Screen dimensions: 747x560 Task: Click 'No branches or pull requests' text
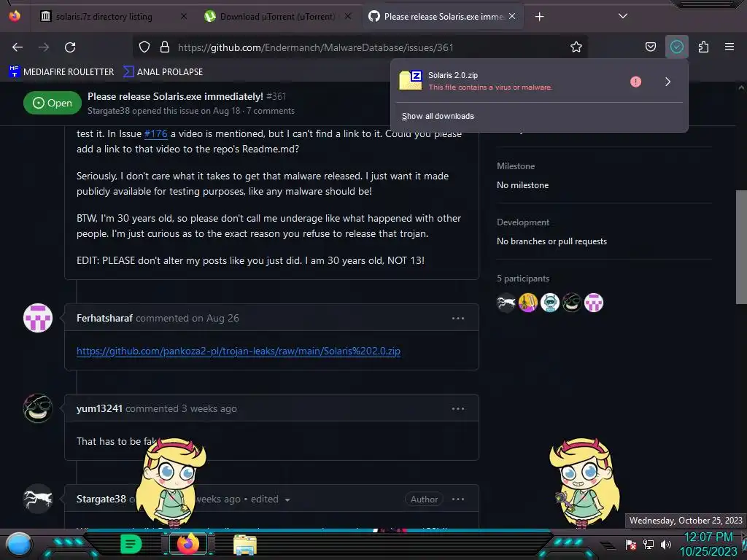click(551, 241)
